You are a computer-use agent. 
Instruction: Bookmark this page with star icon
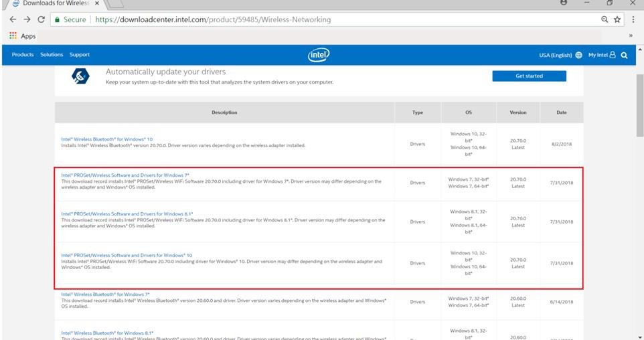(617, 19)
